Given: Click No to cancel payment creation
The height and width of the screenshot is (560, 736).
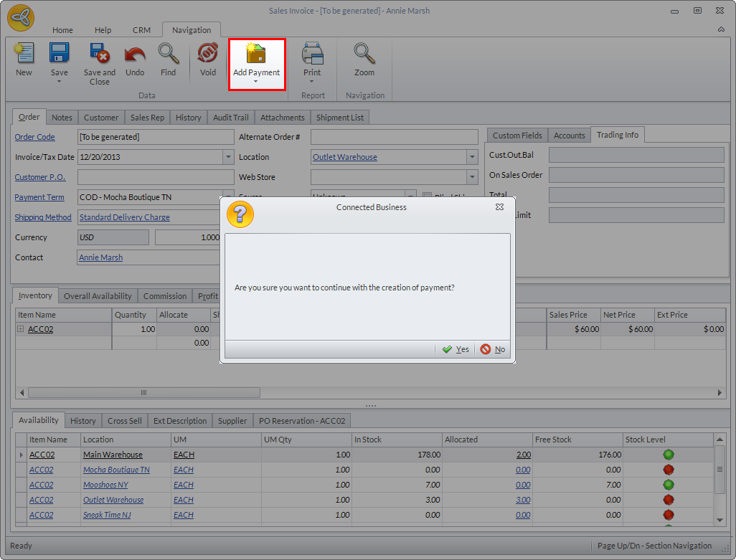Looking at the screenshot, I should 493,349.
